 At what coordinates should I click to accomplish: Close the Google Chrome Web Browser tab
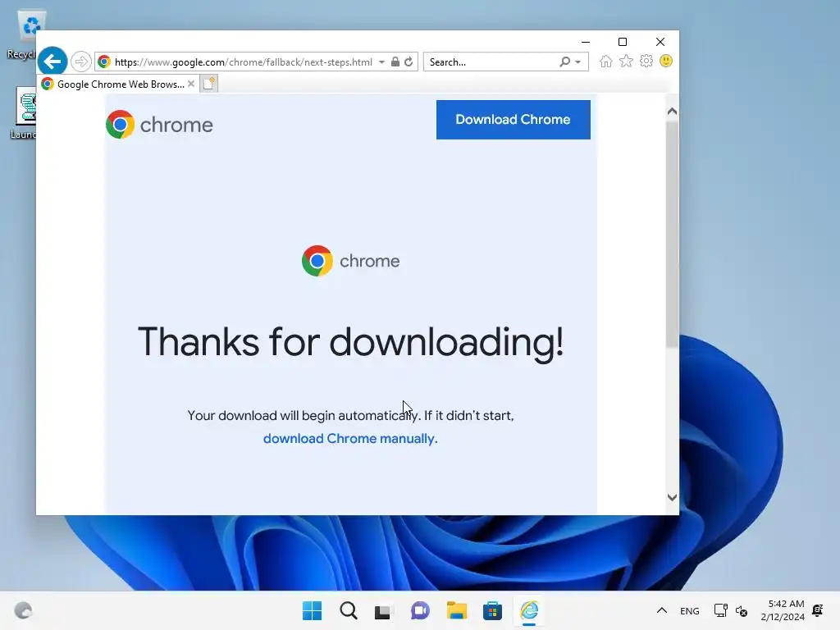tap(190, 84)
